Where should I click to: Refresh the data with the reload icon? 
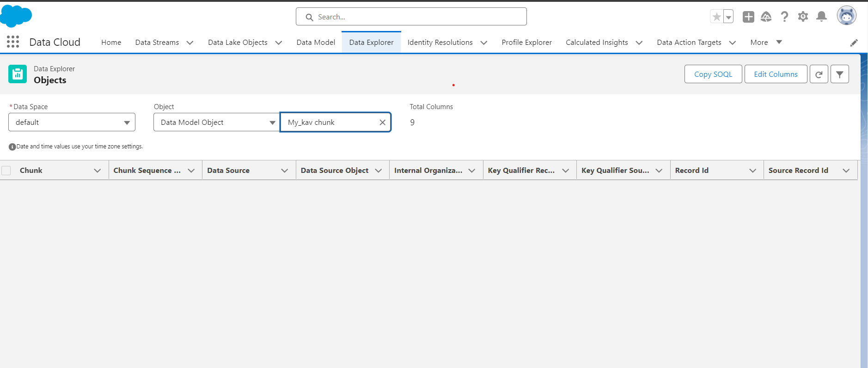819,74
